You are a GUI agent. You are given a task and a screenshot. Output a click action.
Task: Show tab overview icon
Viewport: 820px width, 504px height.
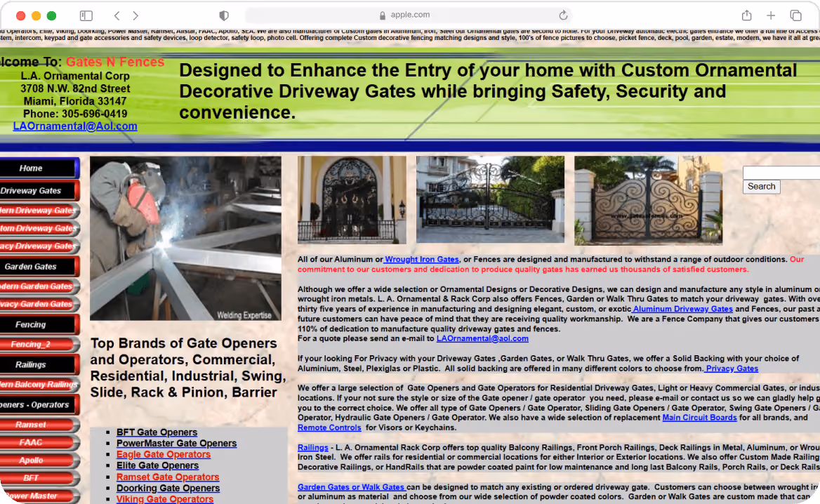(x=795, y=15)
